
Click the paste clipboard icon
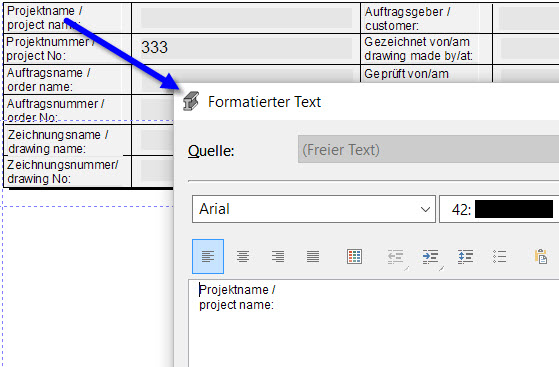point(541,256)
